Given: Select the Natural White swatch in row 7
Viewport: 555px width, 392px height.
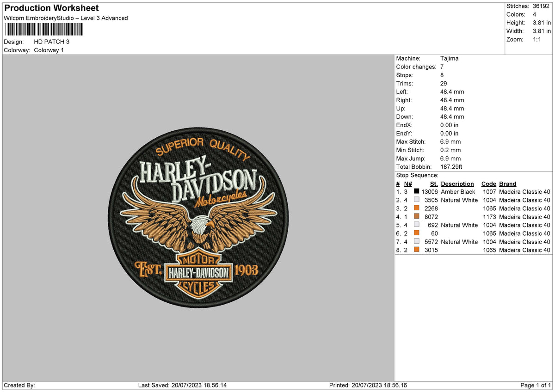Looking at the screenshot, I should (416, 242).
